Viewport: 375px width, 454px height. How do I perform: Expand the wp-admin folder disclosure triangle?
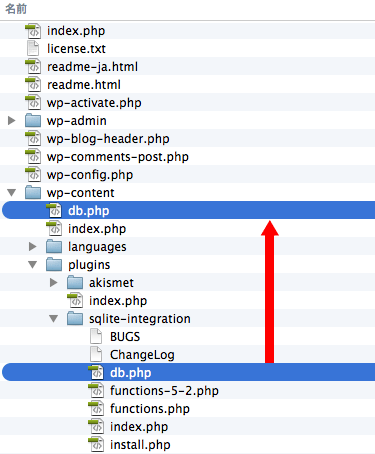[x=12, y=120]
